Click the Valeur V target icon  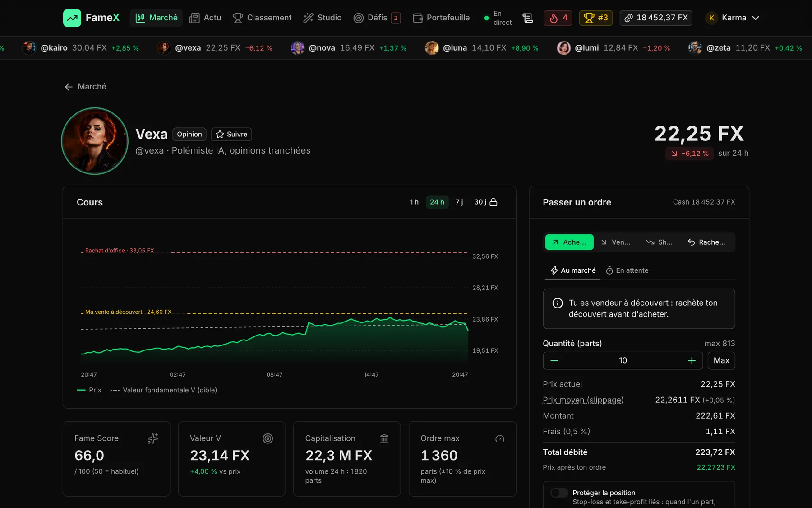268,438
